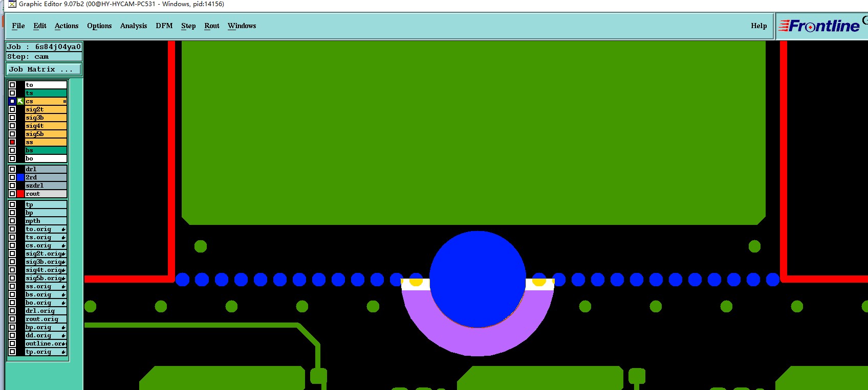Toggle display checkbox for outline.orig layer
This screenshot has height=390, width=868.
point(12,343)
